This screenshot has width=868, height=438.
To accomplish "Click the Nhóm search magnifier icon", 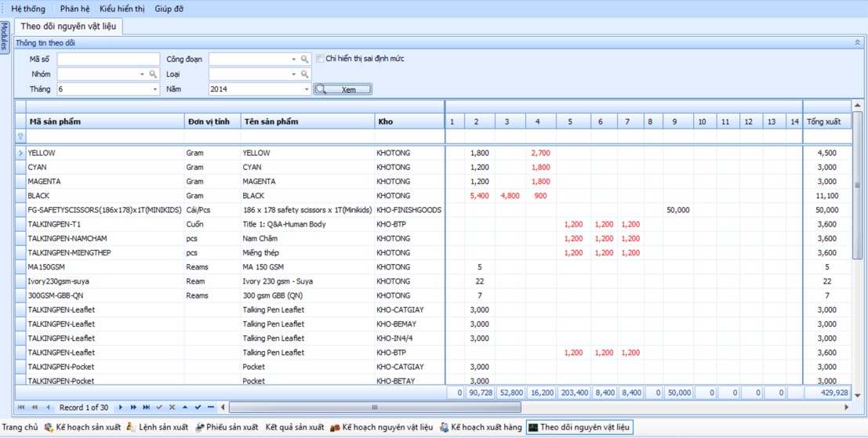I will click(x=154, y=74).
